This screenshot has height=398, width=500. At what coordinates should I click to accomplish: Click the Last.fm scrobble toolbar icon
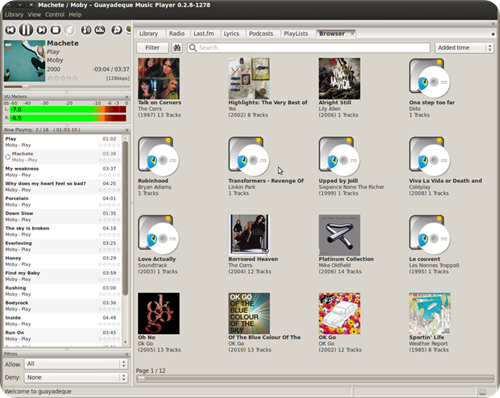click(x=100, y=30)
